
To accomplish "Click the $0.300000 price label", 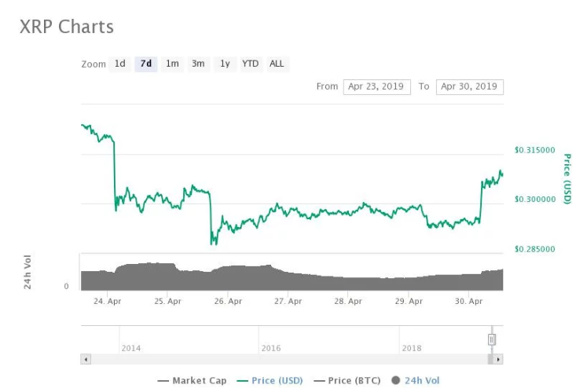I will pos(535,200).
